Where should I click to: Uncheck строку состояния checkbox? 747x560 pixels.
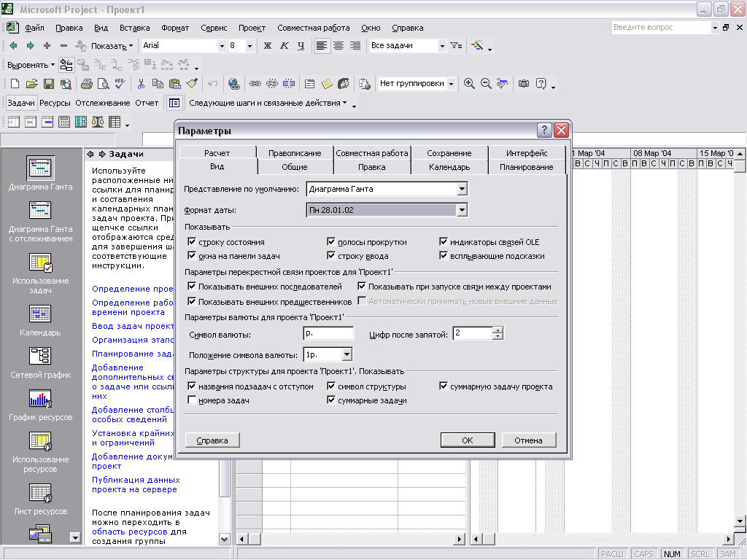[x=192, y=242]
